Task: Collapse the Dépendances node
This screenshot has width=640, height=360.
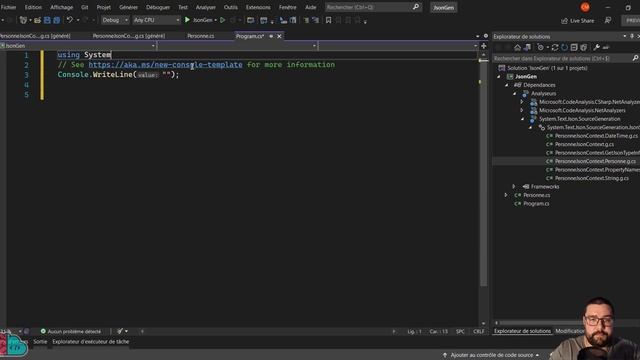Action: [507, 85]
